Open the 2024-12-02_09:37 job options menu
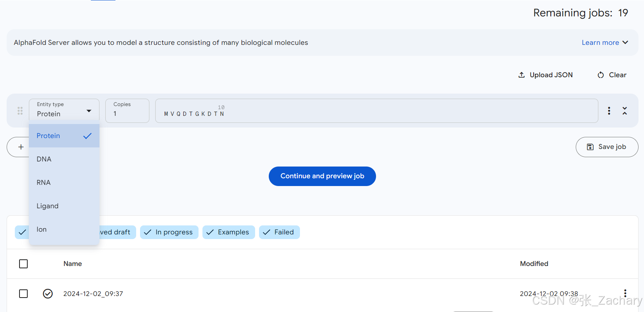 click(625, 293)
